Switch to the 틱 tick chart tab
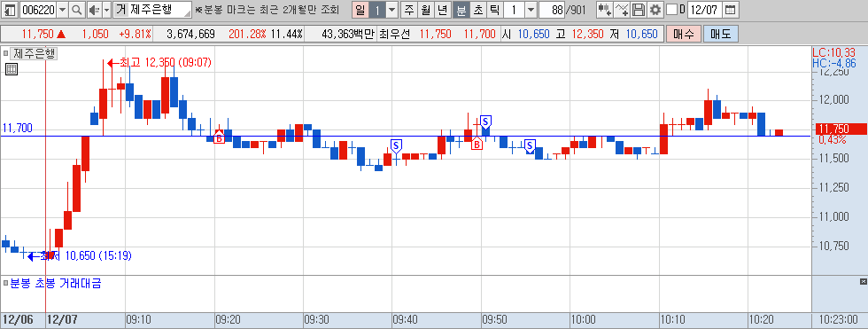 495,10
